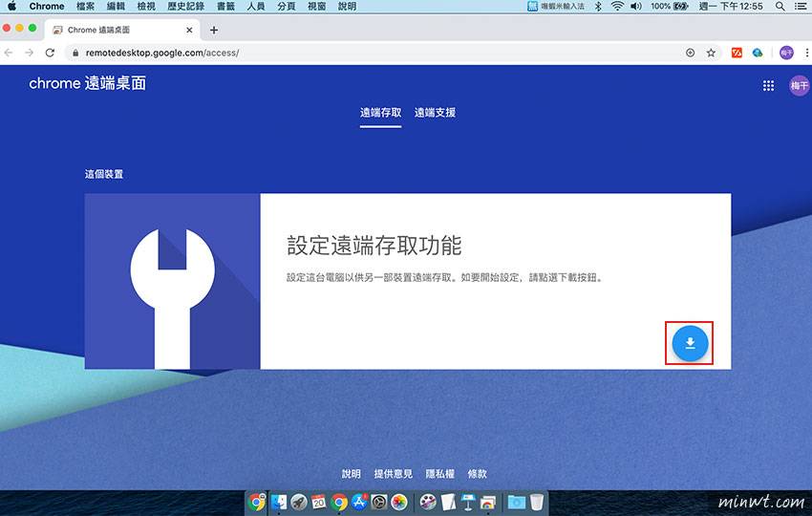Click the install (plus circle) icon in address bar
The height and width of the screenshot is (516, 812).
691,53
